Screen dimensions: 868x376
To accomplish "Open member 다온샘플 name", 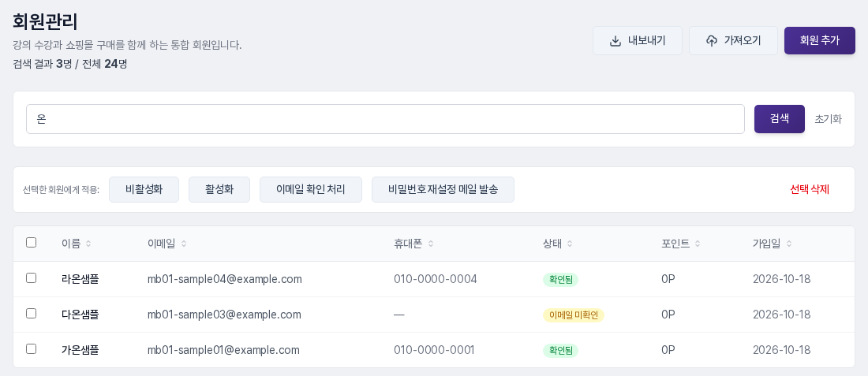I will pyautogui.click(x=80, y=315).
